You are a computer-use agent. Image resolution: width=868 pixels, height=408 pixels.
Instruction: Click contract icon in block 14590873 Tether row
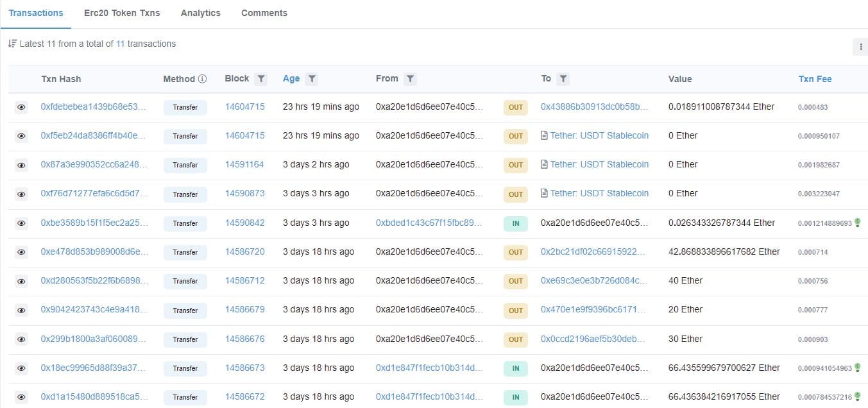point(544,193)
